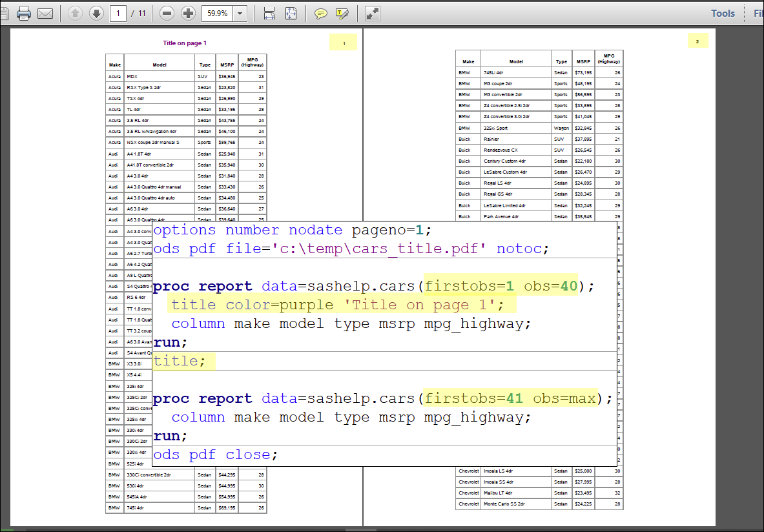Screen dimensions: 764x532
Task: Click the email envelope icon
Action: point(45,14)
